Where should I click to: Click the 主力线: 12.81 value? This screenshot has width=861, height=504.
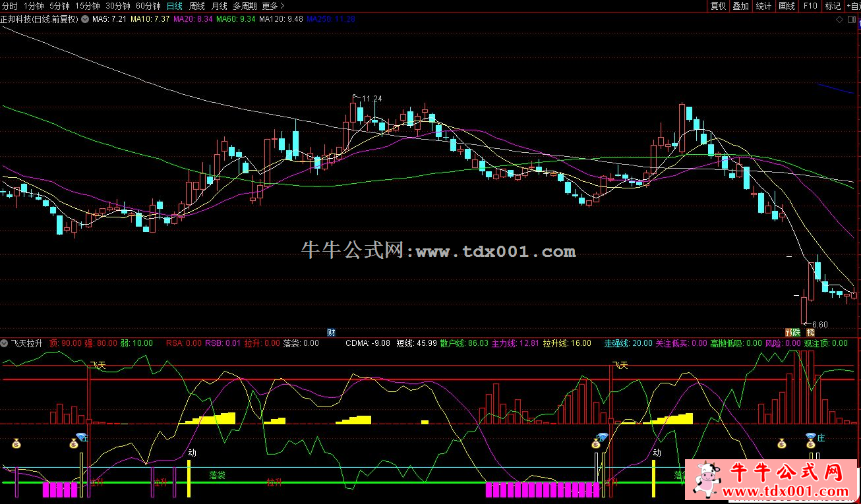[x=516, y=343]
